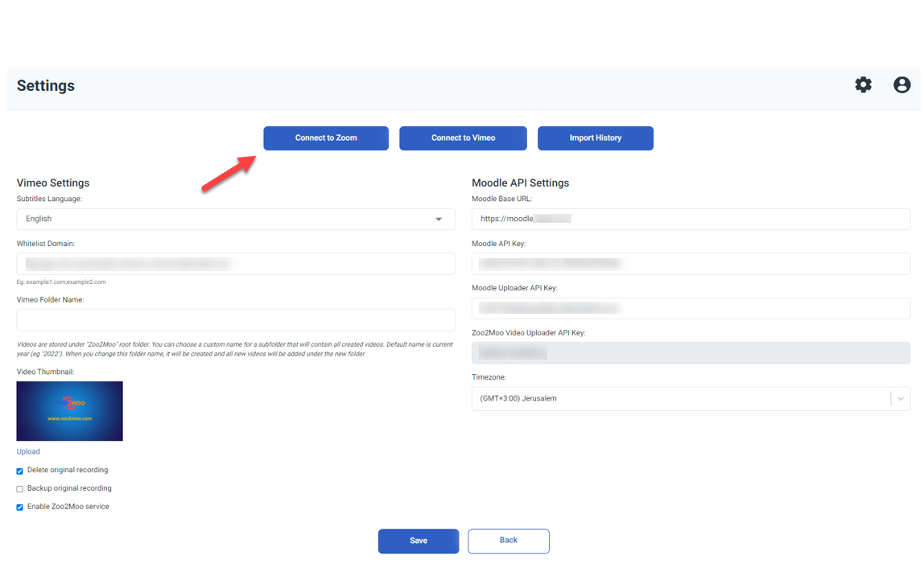Click the '(GMT+3:00) Jerusalem' timezone value
Image resolution: width=924 pixels, height=588 pixels.
tap(518, 399)
